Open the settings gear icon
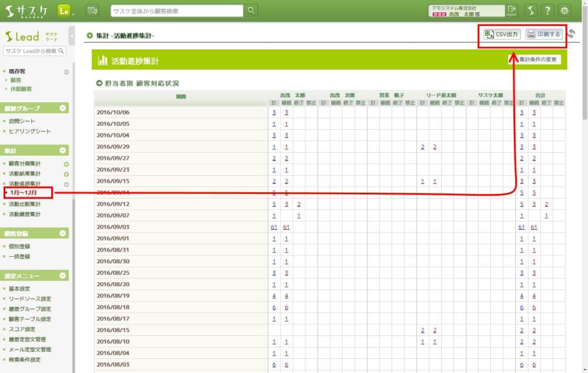 (564, 11)
